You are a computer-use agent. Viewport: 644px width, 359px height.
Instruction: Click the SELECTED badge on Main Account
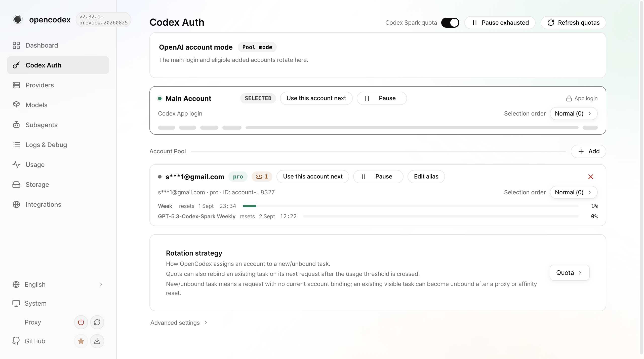tap(258, 98)
